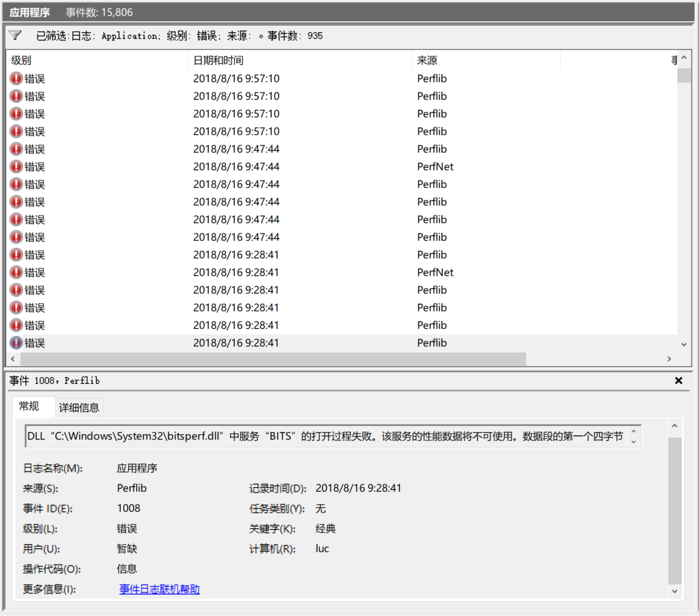
Task: Click the filter funnel icon above the event list
Action: tap(15, 36)
